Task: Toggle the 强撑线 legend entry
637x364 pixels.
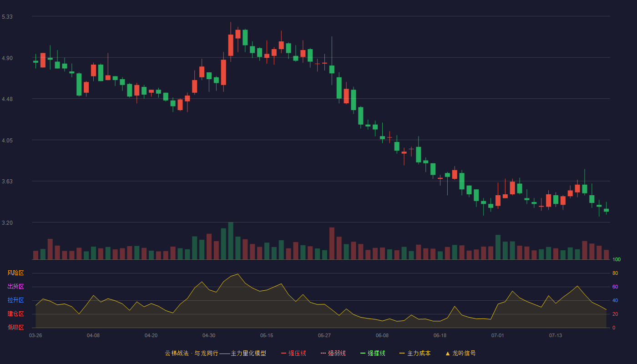Action: point(373,353)
